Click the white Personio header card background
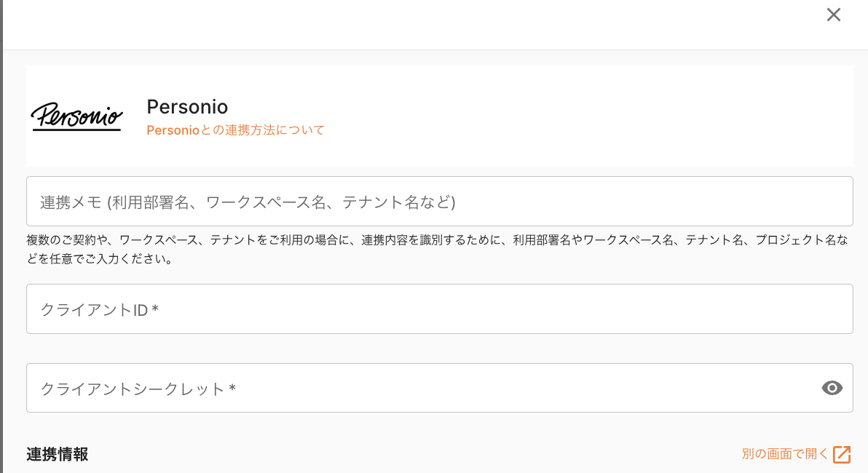The image size is (868, 473). point(583,116)
